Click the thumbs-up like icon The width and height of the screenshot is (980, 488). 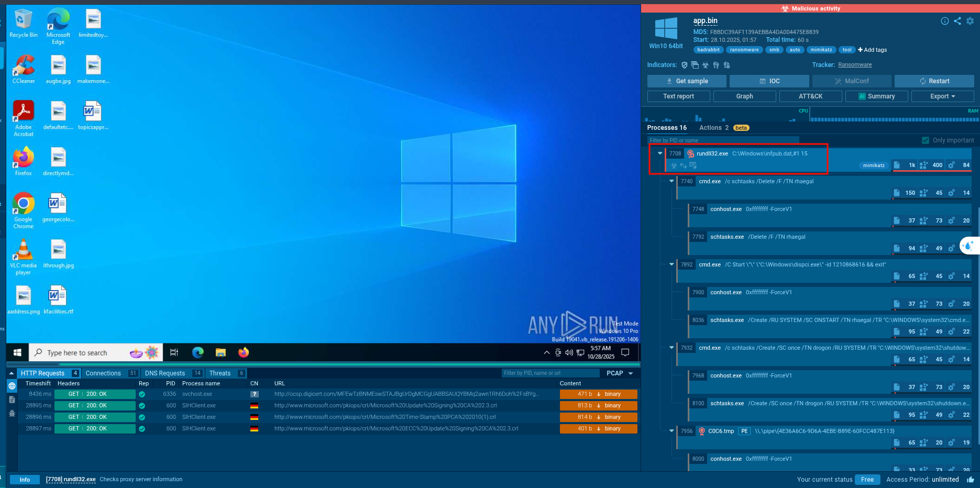(x=971, y=480)
